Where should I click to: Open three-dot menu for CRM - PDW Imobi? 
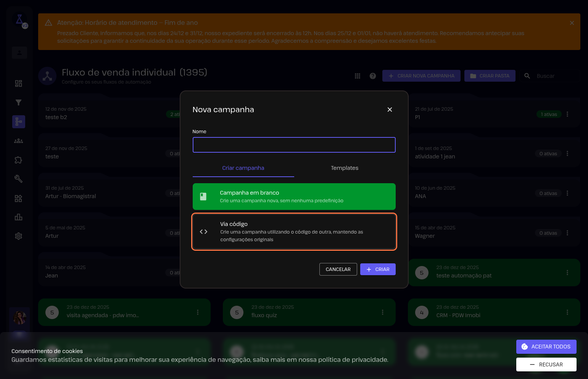pos(567,312)
